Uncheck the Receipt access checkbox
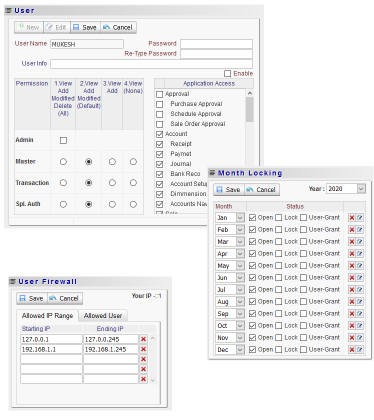374x420 pixels. coord(160,144)
